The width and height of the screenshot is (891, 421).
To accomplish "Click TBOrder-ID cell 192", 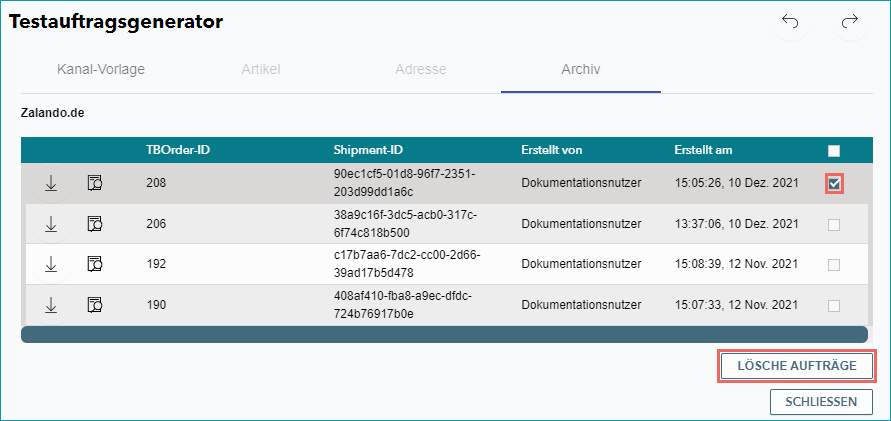I will (156, 264).
